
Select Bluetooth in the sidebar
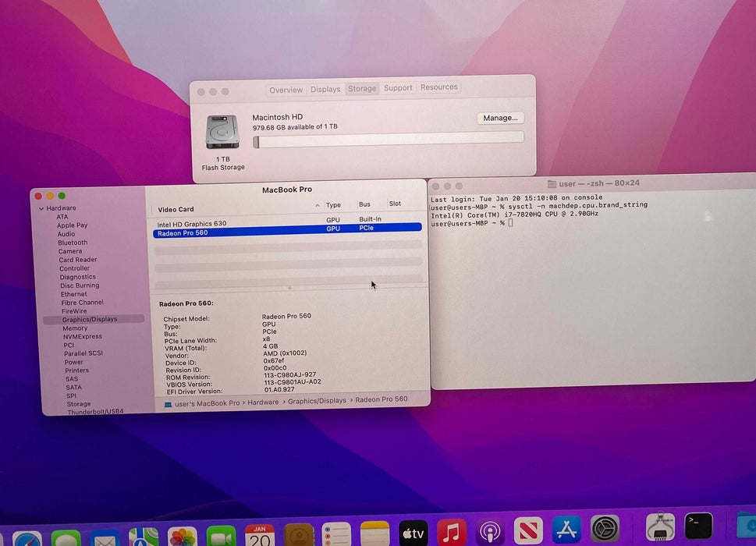tap(73, 243)
